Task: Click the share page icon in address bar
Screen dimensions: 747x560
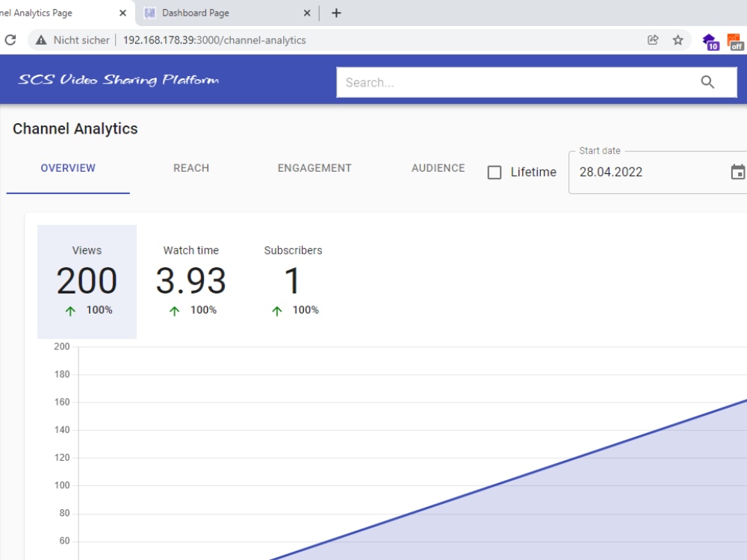Action: (x=653, y=40)
